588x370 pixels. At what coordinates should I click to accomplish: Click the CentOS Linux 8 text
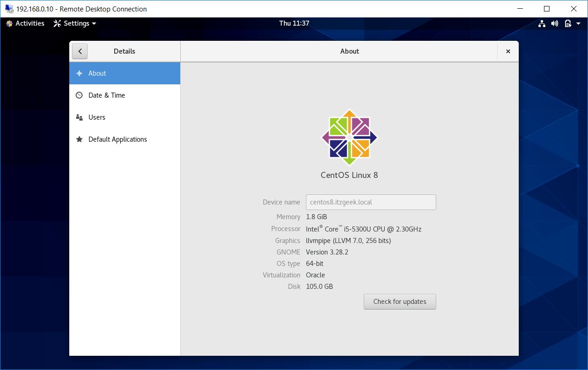click(x=349, y=175)
